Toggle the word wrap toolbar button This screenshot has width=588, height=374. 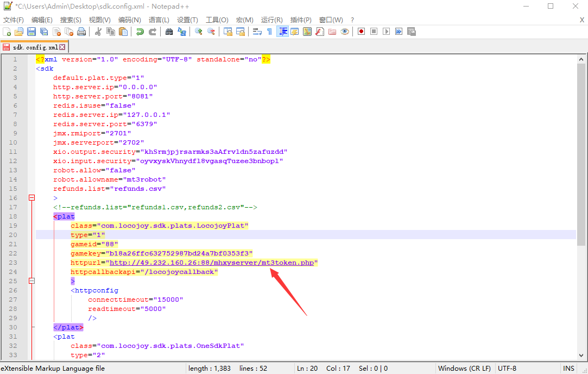257,32
